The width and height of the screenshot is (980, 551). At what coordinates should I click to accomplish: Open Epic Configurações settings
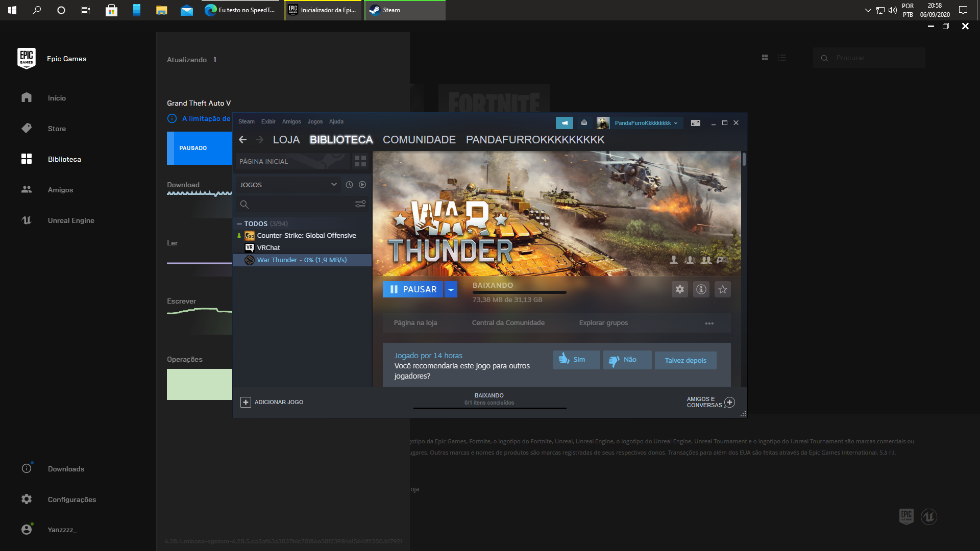(71, 499)
